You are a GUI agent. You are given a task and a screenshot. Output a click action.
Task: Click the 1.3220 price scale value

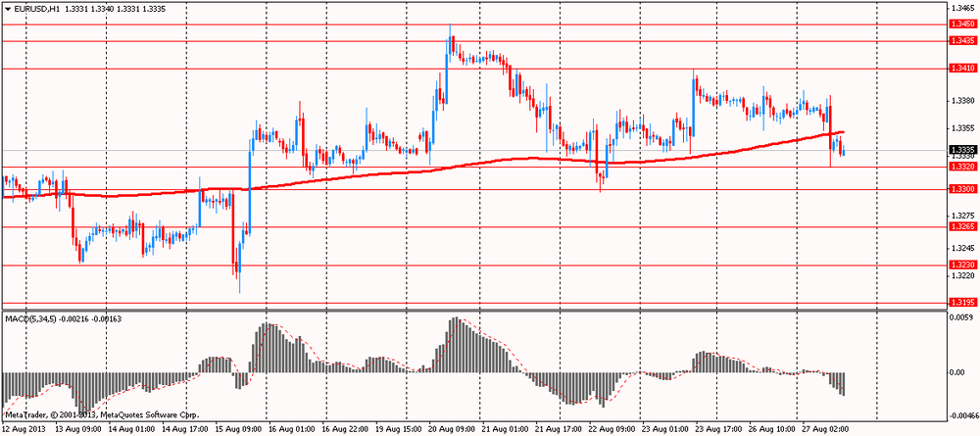961,275
